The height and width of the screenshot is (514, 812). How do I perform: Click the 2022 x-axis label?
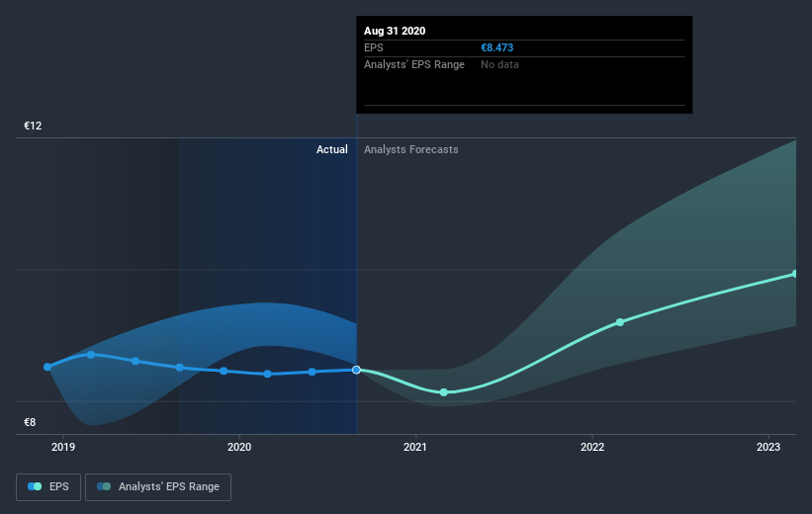591,447
